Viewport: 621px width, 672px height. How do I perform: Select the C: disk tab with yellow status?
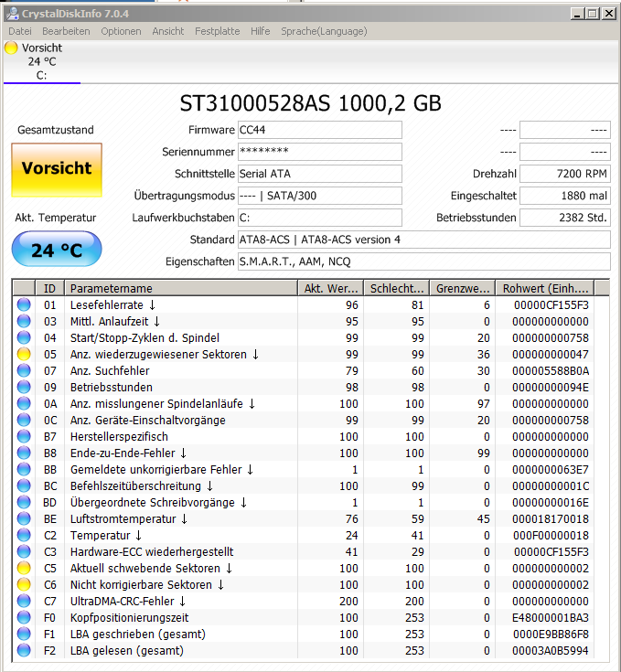[41, 62]
